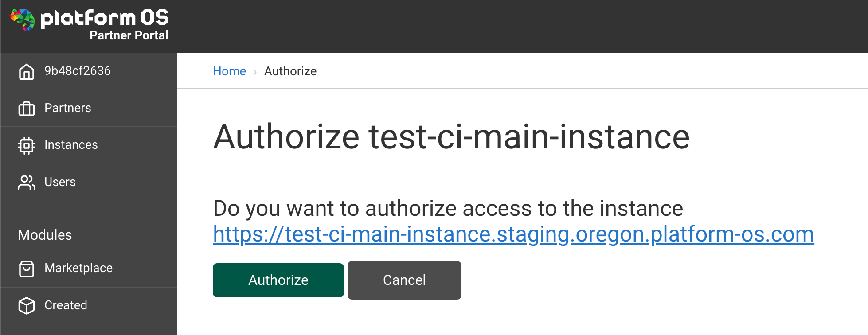Click the Authorize button
This screenshot has width=868, height=335.
[278, 280]
